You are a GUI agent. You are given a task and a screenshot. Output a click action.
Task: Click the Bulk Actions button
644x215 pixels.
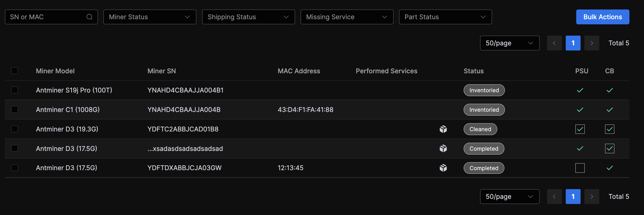(x=603, y=17)
